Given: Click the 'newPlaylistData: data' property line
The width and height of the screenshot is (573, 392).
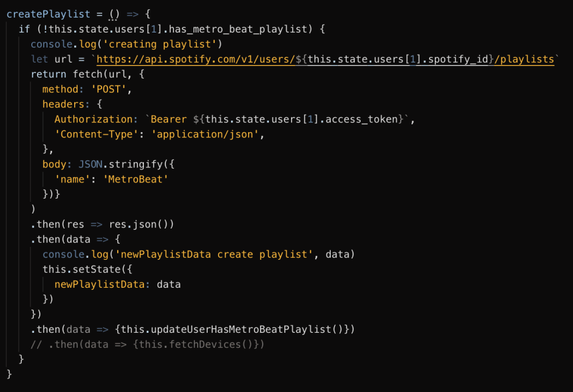Looking at the screenshot, I should (117, 284).
